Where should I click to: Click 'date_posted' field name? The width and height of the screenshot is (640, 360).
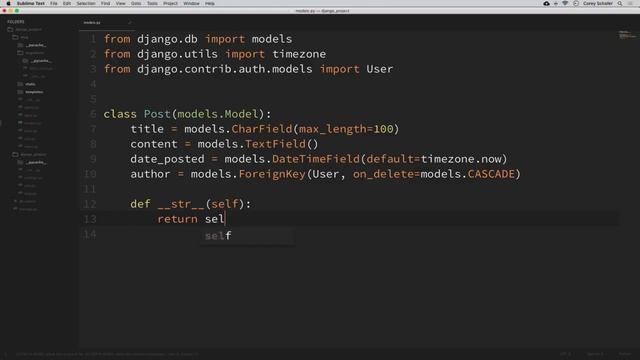tap(167, 159)
